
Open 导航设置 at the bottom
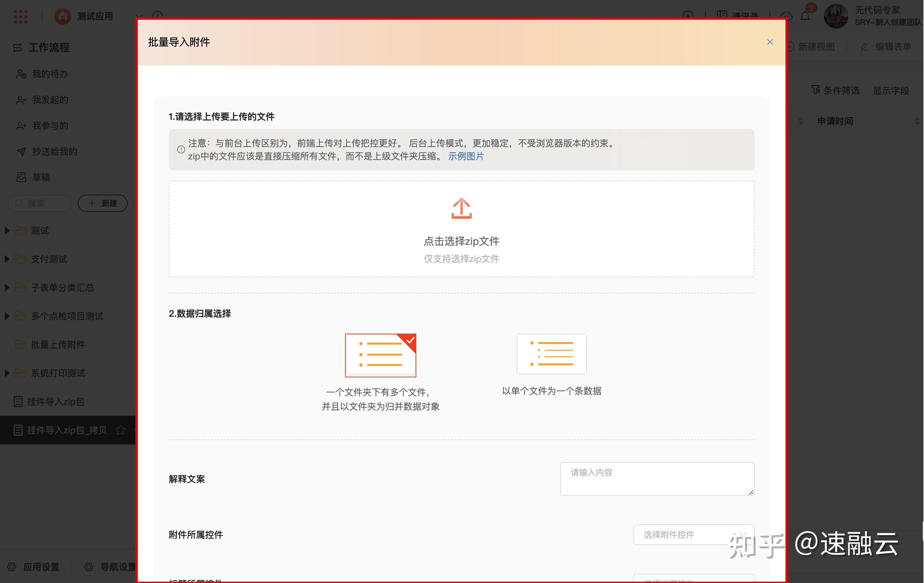110,567
